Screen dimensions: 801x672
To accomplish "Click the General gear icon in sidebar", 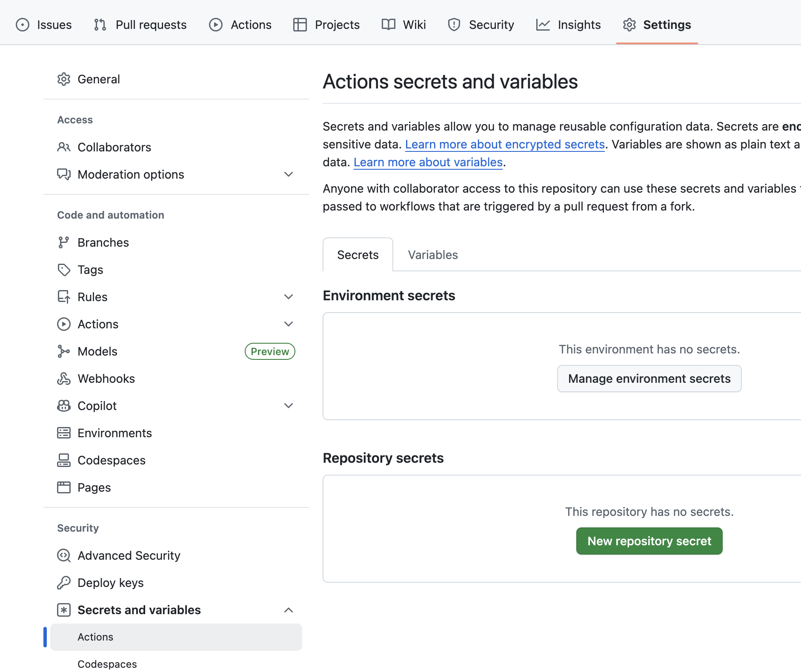I will [64, 79].
